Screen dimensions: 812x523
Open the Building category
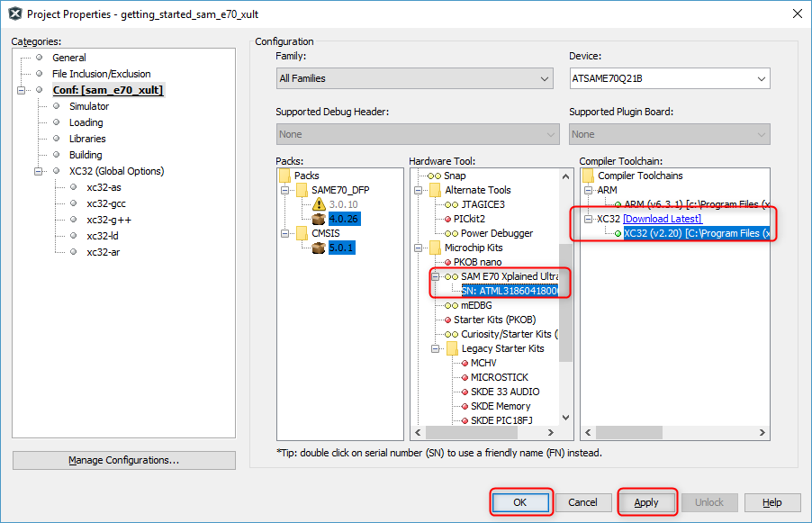coord(86,155)
